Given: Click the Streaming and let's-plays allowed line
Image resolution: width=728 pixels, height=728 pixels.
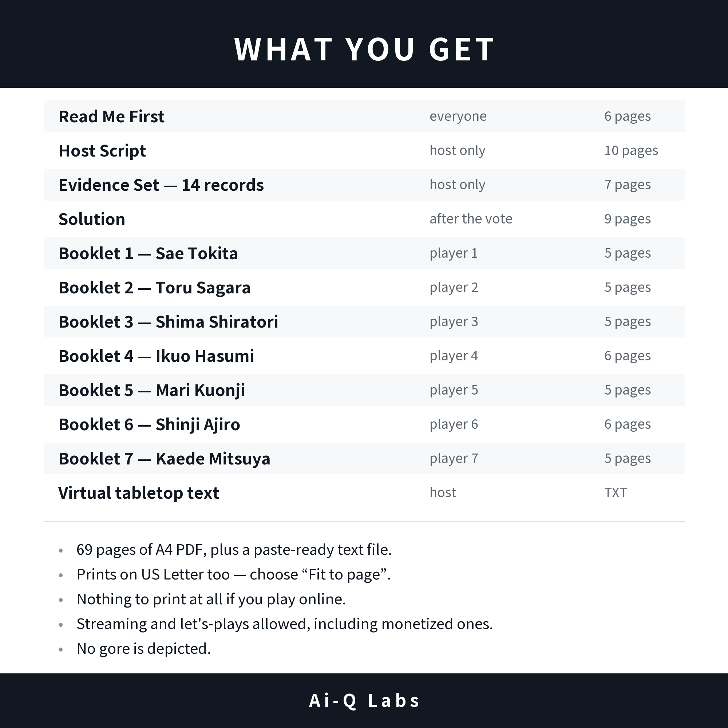Looking at the screenshot, I should [285, 624].
